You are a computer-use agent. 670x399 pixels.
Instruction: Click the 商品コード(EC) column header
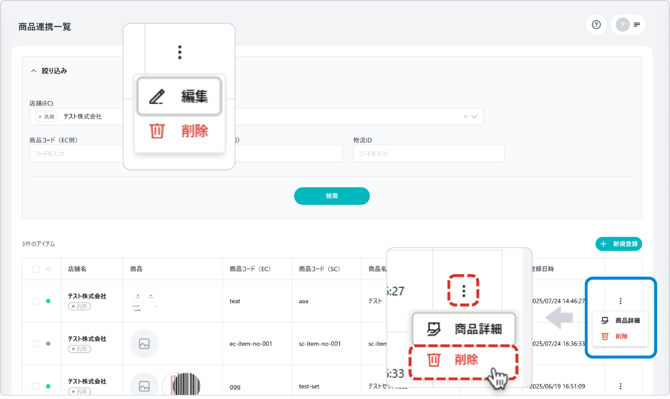pyautogui.click(x=250, y=269)
